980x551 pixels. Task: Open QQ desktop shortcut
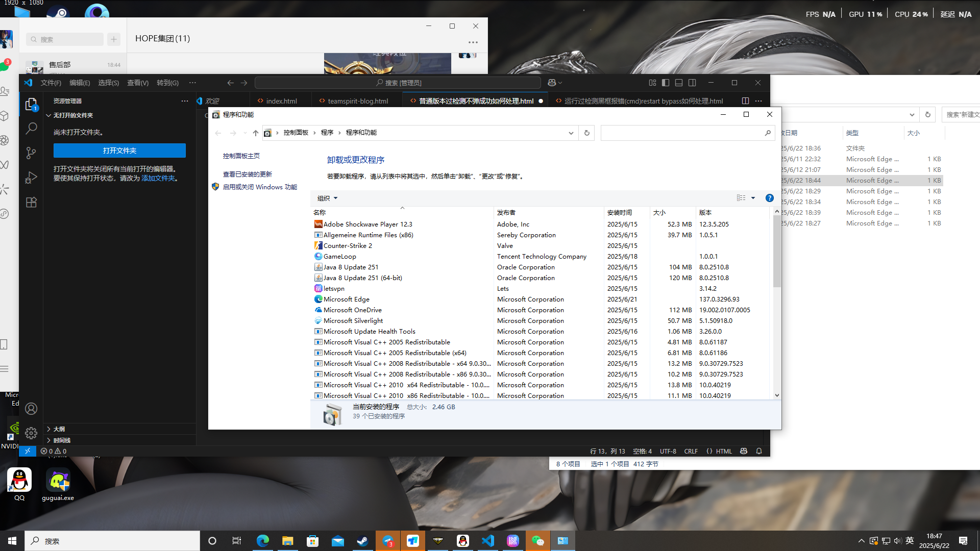pos(19,485)
